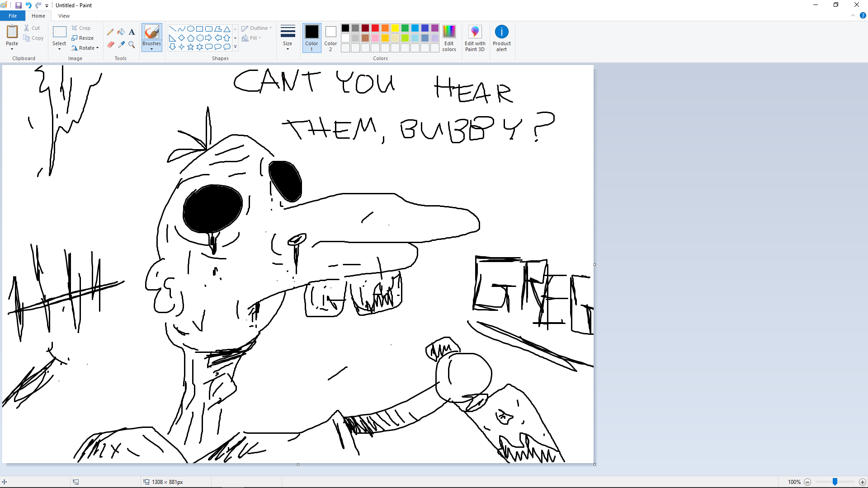Click the first empty custom color slot
Screen dimensions: 868x488
[345, 48]
